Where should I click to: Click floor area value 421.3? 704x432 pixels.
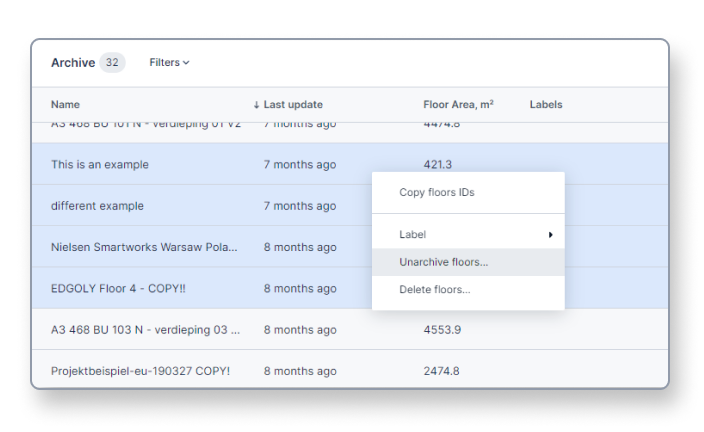pos(438,164)
